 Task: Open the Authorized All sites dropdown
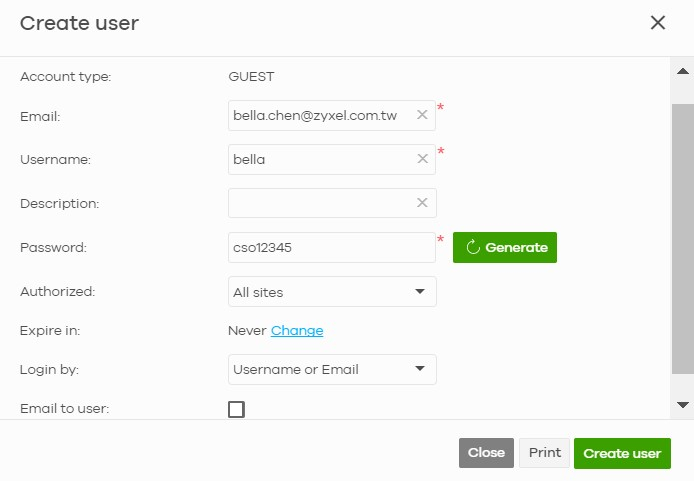(332, 292)
